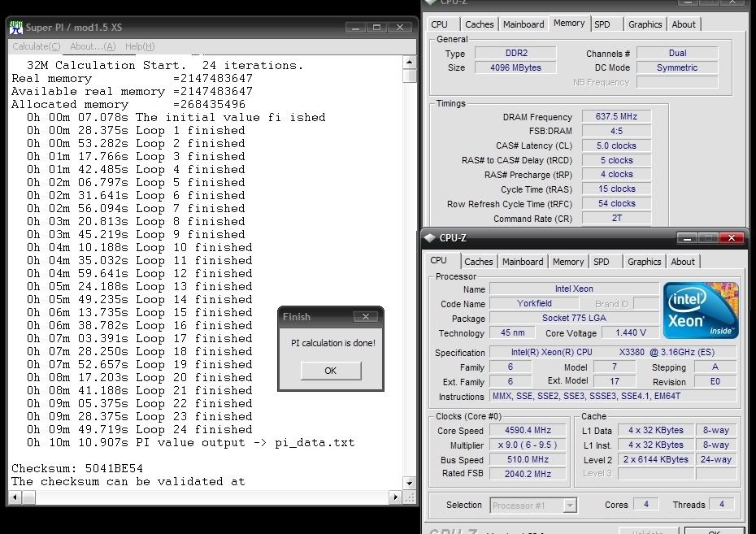This screenshot has width=756, height=534.
Task: Click the PI value output pi_data.txt line
Action: tap(191, 442)
